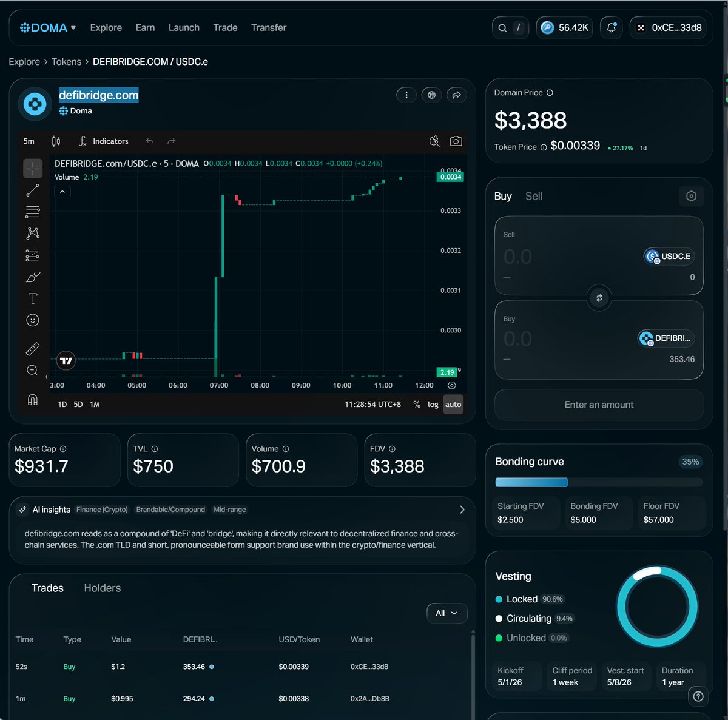Set chart range to 1D
The image size is (728, 720).
(x=62, y=405)
